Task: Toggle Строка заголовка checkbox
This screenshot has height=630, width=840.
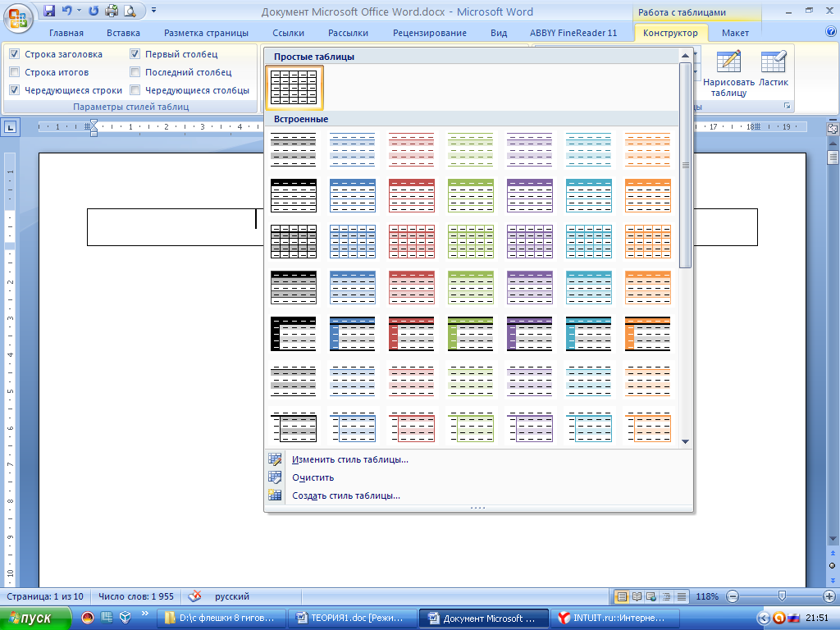Action: click(15, 53)
